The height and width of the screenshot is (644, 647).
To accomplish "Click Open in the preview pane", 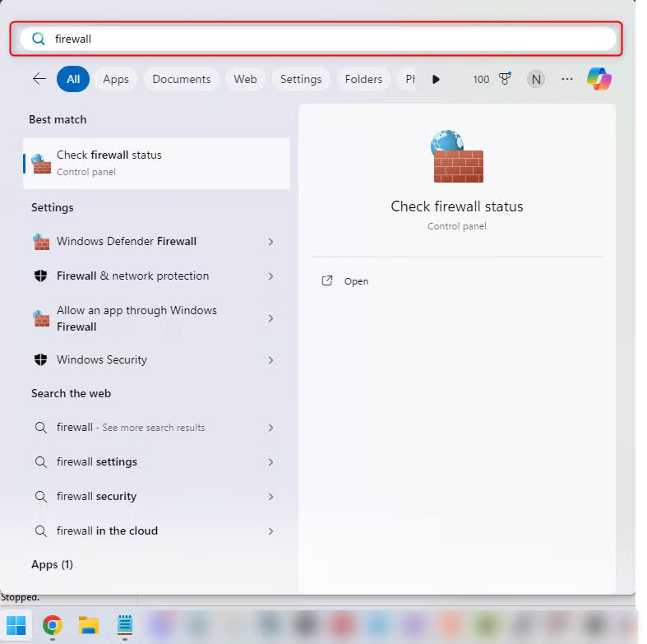I will [x=356, y=281].
